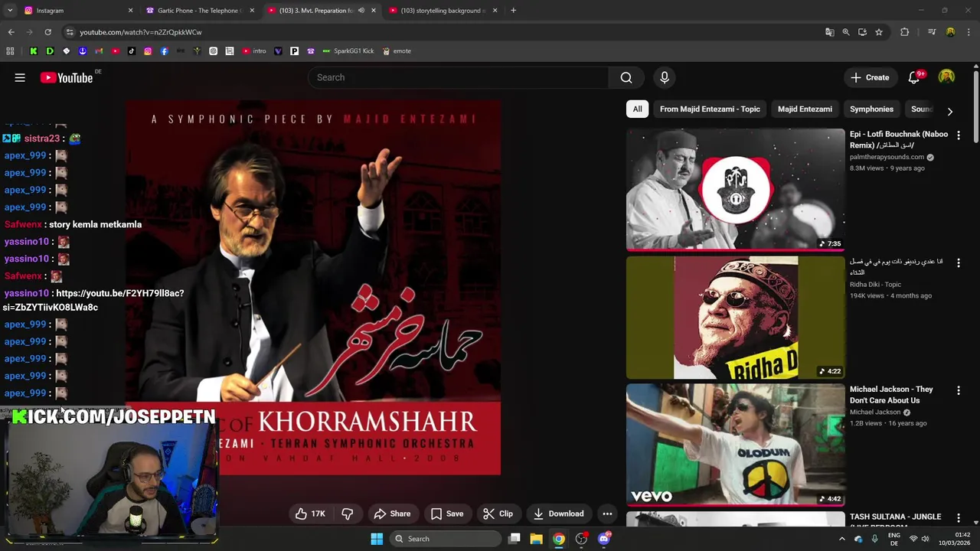Screen dimensions: 980x551
Task: Select the Symphonies filter chip
Action: [x=871, y=109]
